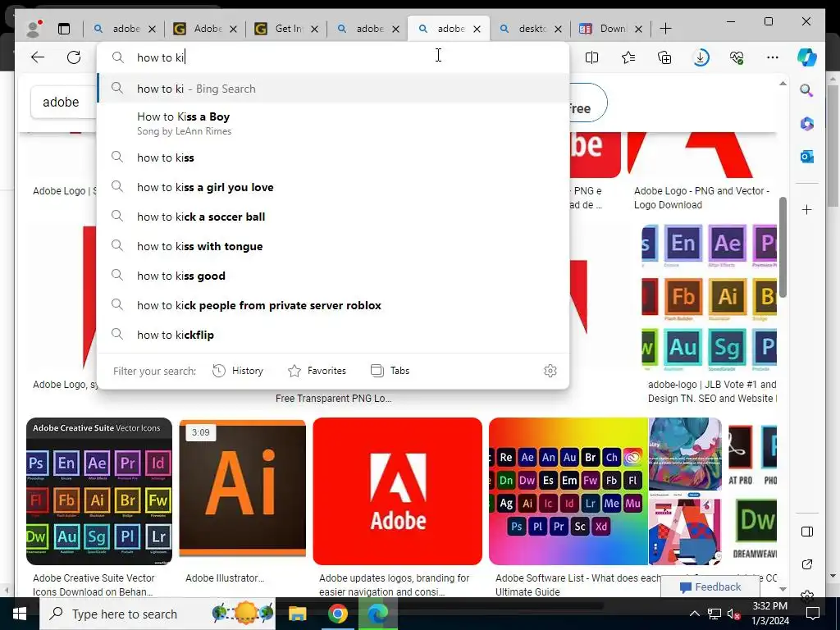
Task: Select 'how to kiss good' suggestion
Action: (x=333, y=276)
